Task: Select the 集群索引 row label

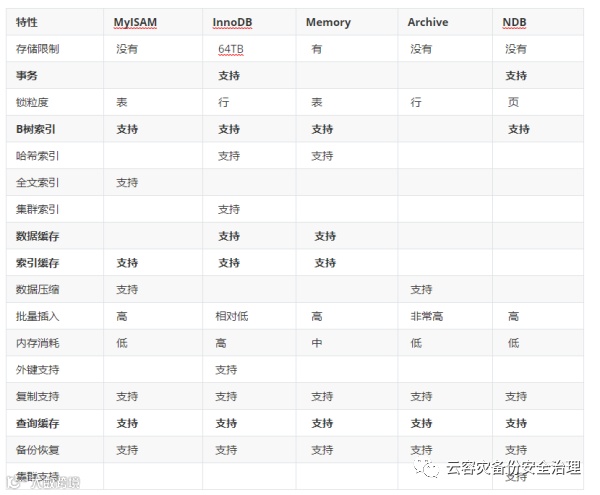Action: (x=38, y=210)
